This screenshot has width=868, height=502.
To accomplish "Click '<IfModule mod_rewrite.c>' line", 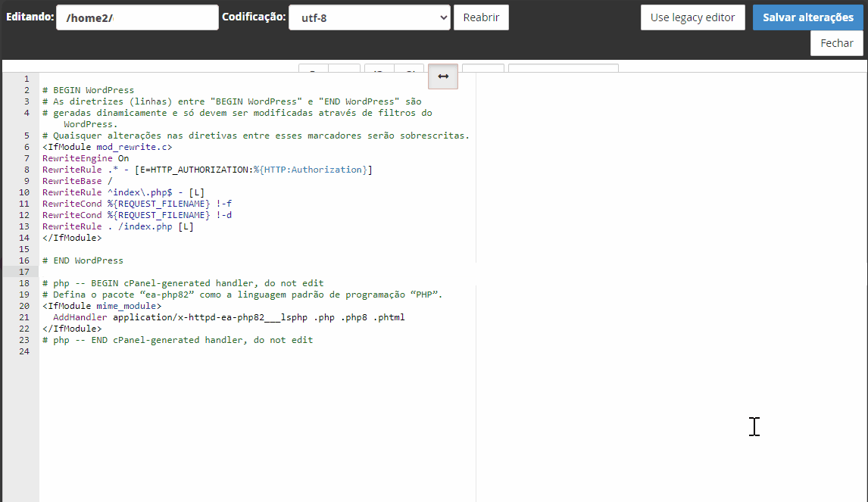I will 108,147.
